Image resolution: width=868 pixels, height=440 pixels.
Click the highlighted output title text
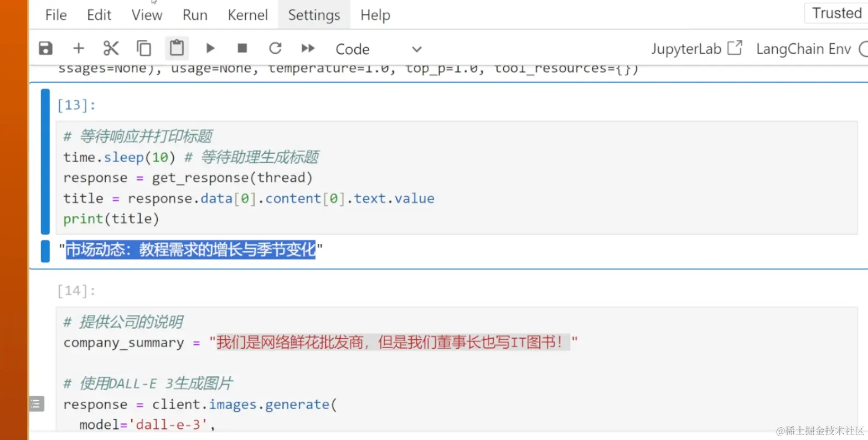click(x=190, y=250)
